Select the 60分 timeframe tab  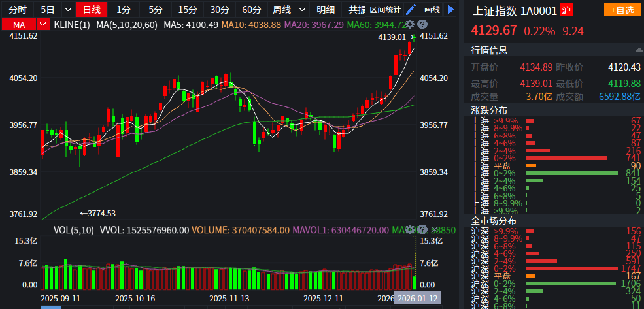click(251, 10)
